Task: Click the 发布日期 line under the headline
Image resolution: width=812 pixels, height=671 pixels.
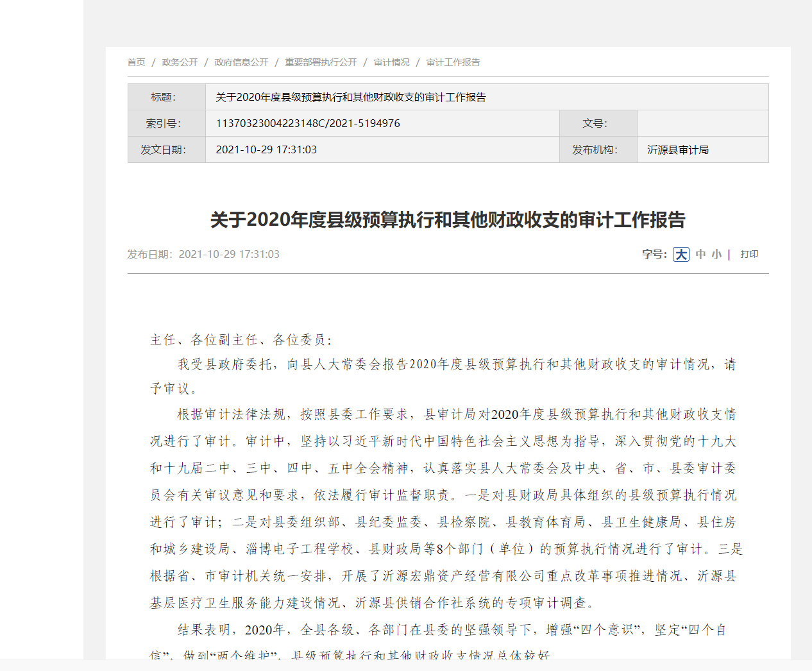Action: [x=203, y=255]
